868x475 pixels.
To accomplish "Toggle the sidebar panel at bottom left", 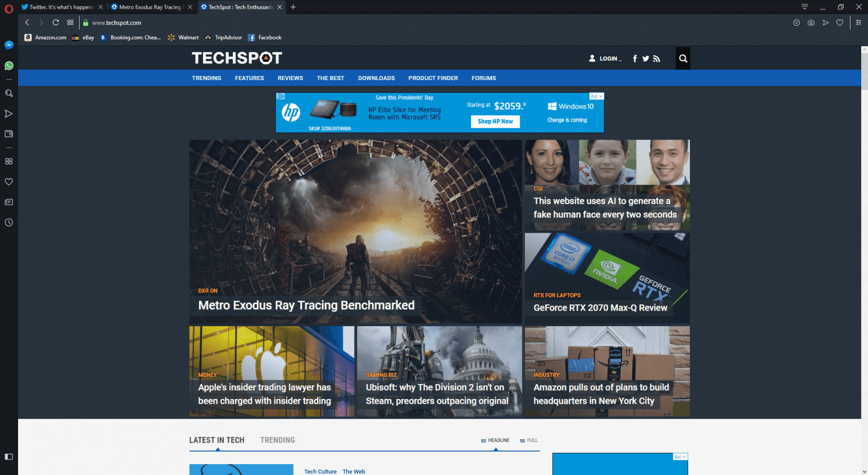I will pyautogui.click(x=9, y=457).
